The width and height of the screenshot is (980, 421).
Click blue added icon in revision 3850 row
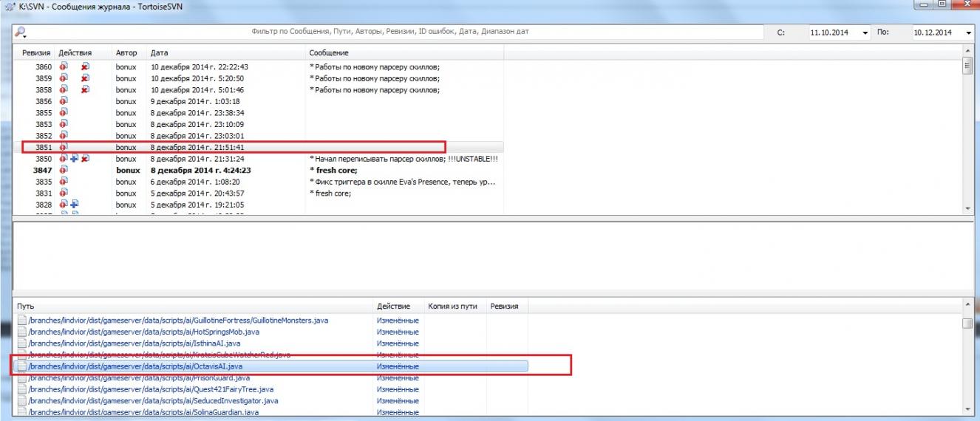75,159
